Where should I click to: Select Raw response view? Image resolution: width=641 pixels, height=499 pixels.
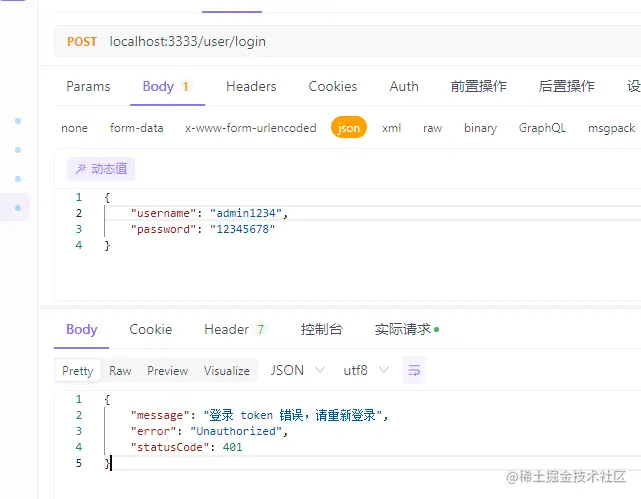[x=120, y=371]
